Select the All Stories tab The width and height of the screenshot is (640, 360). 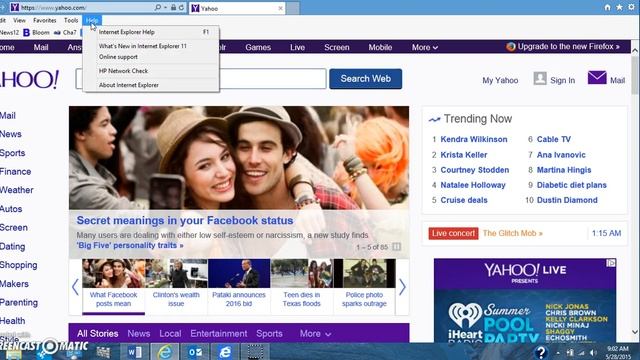[x=98, y=334]
